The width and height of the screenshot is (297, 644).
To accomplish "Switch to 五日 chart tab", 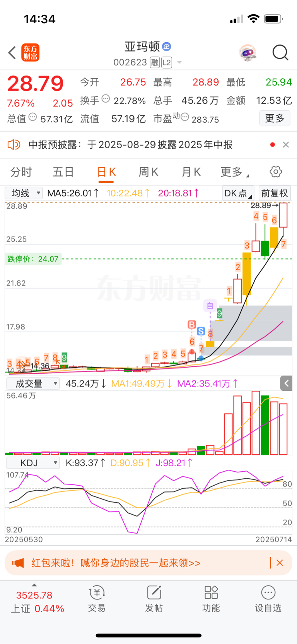I will tap(63, 172).
